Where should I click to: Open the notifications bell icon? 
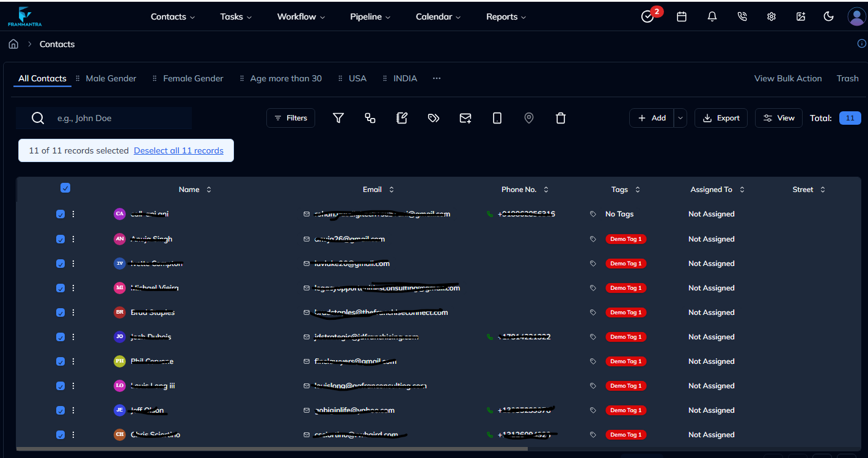[712, 17]
